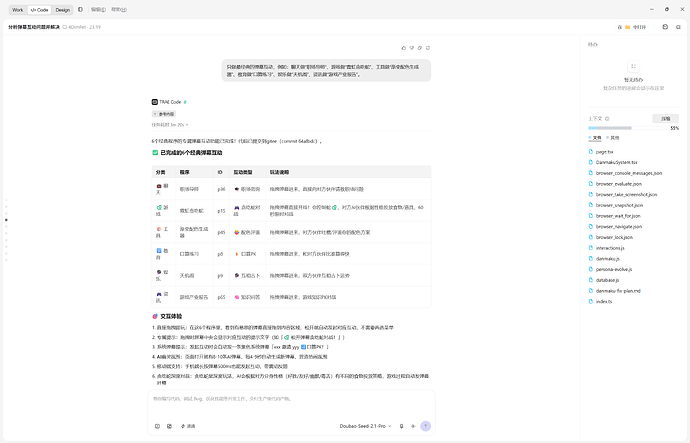Click the third button in the input bar's bottom-left
690x443 pixels.
point(188,426)
